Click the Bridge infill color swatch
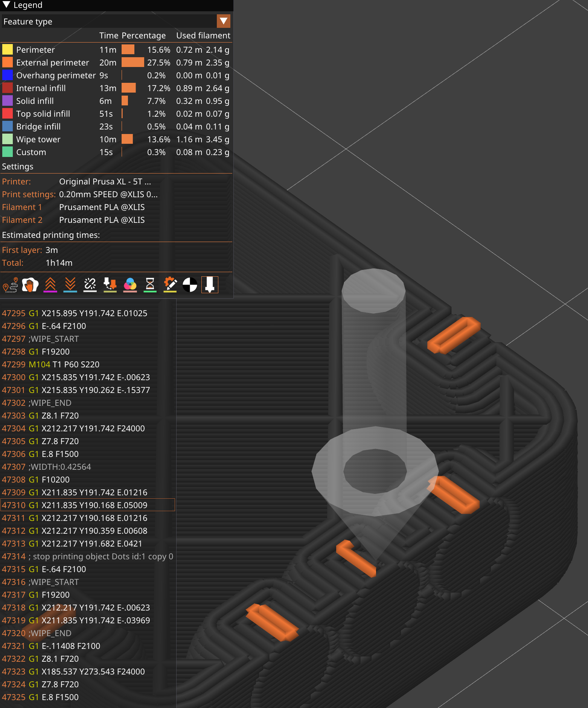Screen dimensions: 588x708 (x=8, y=126)
